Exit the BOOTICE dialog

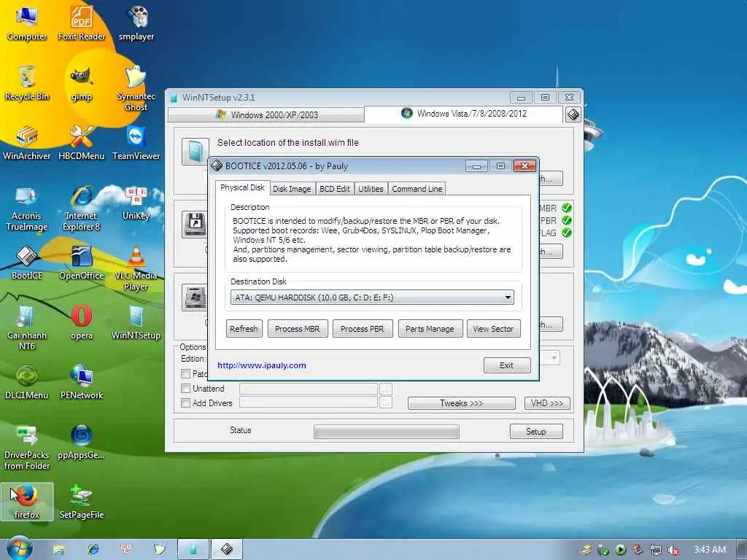[506, 365]
